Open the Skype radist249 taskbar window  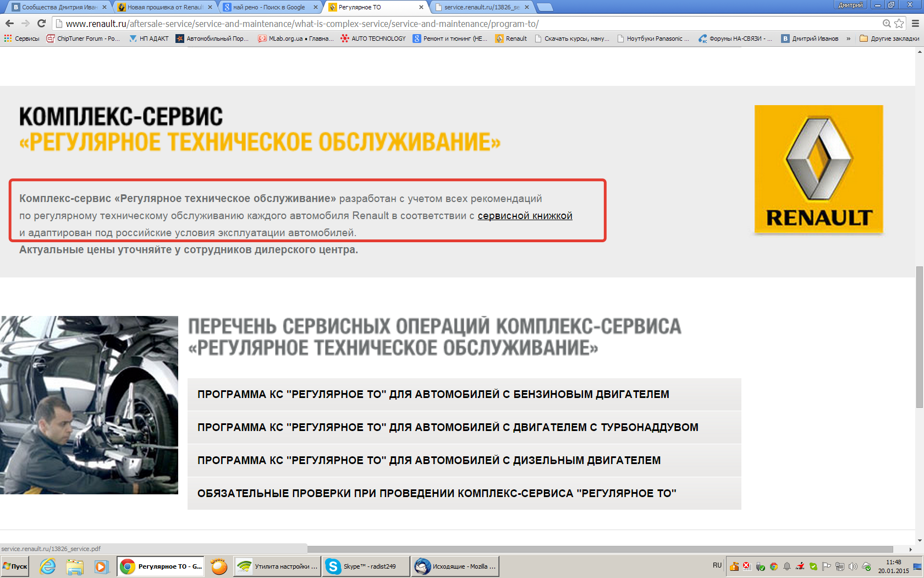[366, 566]
